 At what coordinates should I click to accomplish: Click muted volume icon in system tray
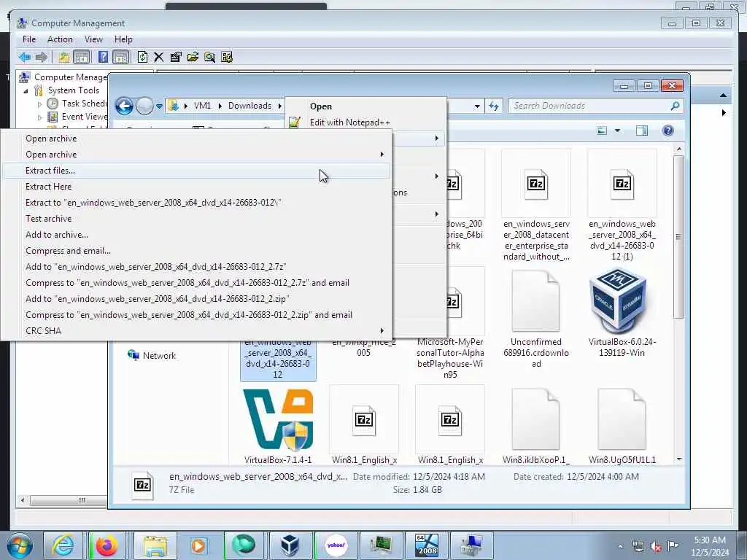click(x=656, y=546)
